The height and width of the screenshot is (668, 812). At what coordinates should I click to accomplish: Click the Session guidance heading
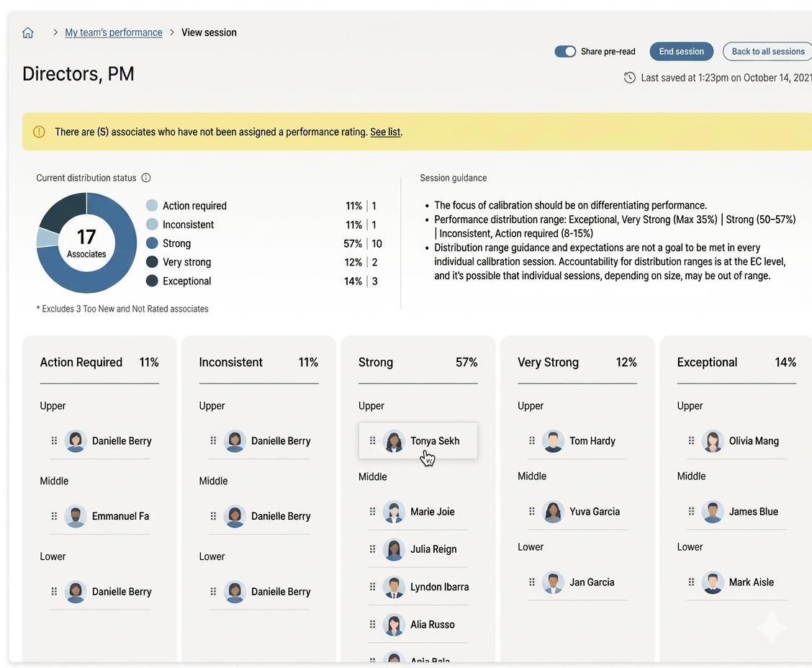[x=453, y=178]
